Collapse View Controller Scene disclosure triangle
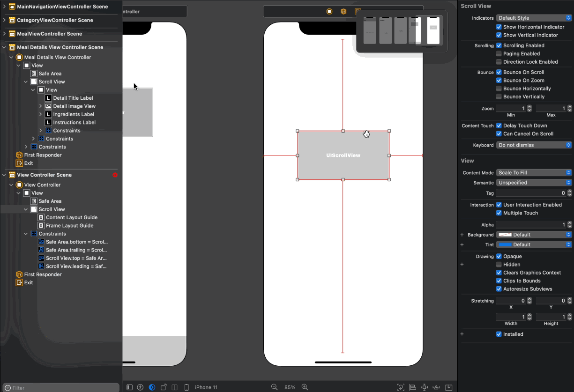The width and height of the screenshot is (574, 392). tap(4, 175)
